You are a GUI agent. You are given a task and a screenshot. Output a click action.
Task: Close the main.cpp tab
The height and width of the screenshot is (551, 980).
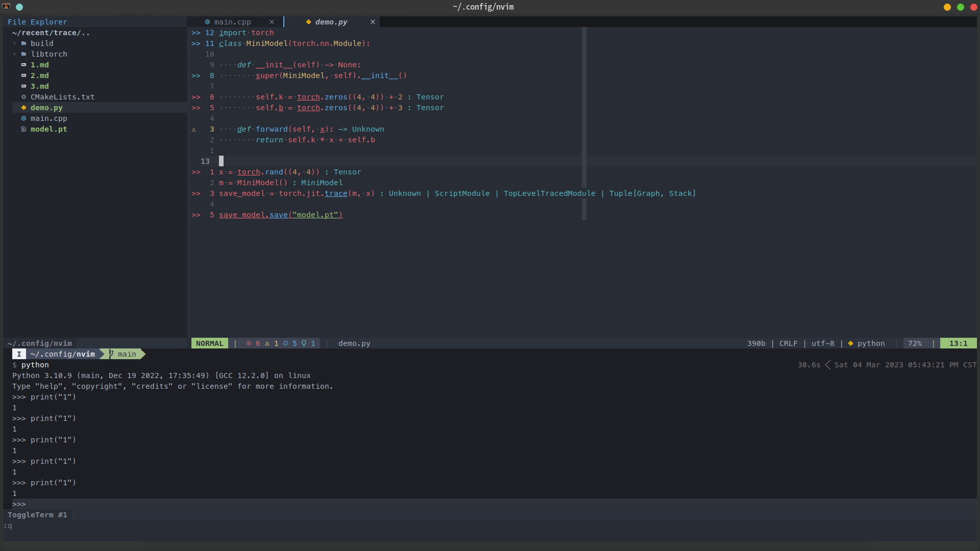[x=272, y=22]
